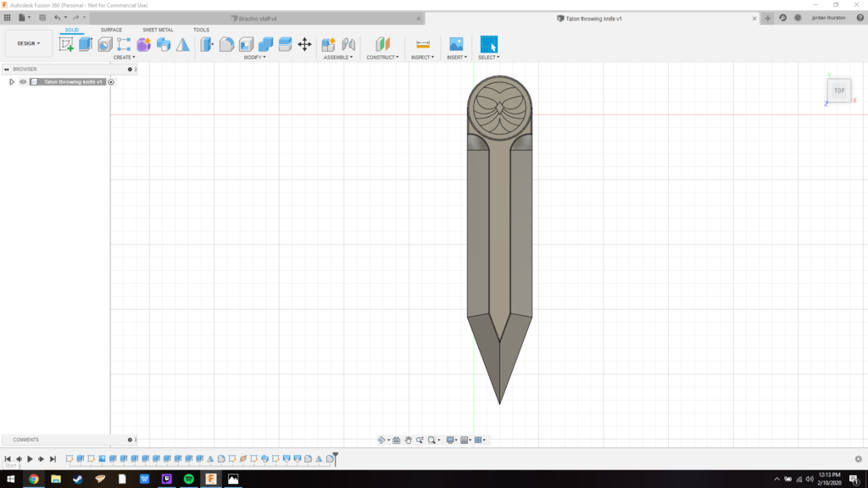Click the Create Sketch tool icon

(x=66, y=44)
